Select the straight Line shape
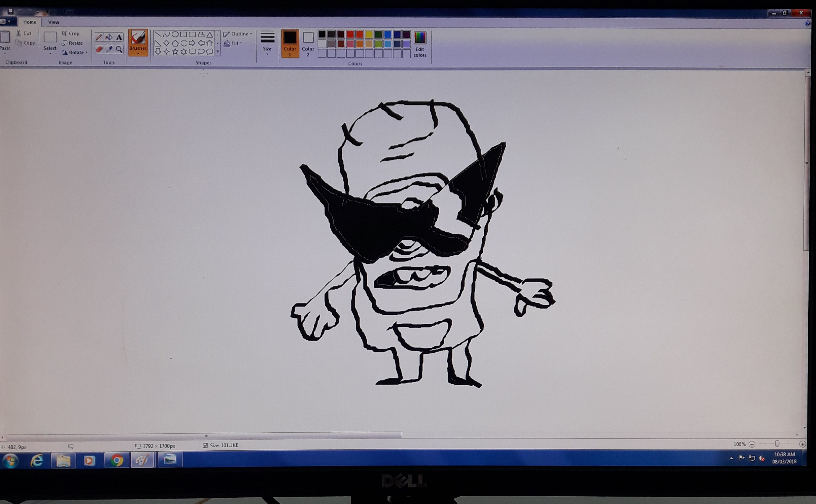Image resolution: width=816 pixels, height=504 pixels. (158, 34)
